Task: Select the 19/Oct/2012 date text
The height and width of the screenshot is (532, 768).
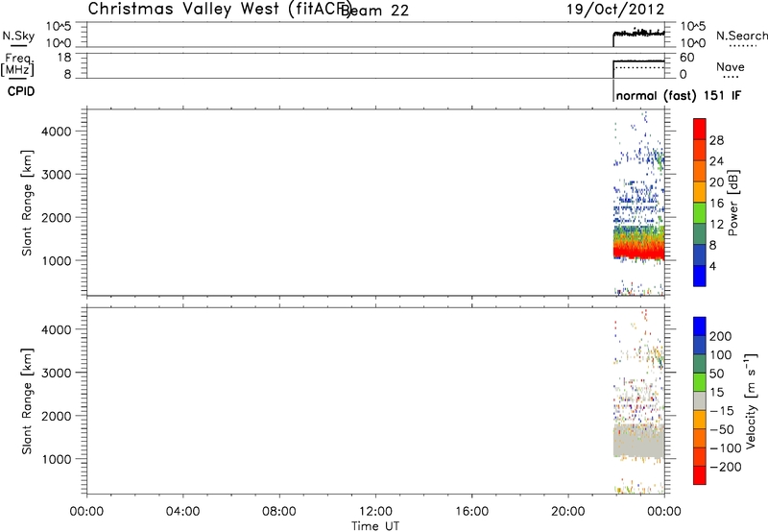Action: [615, 10]
